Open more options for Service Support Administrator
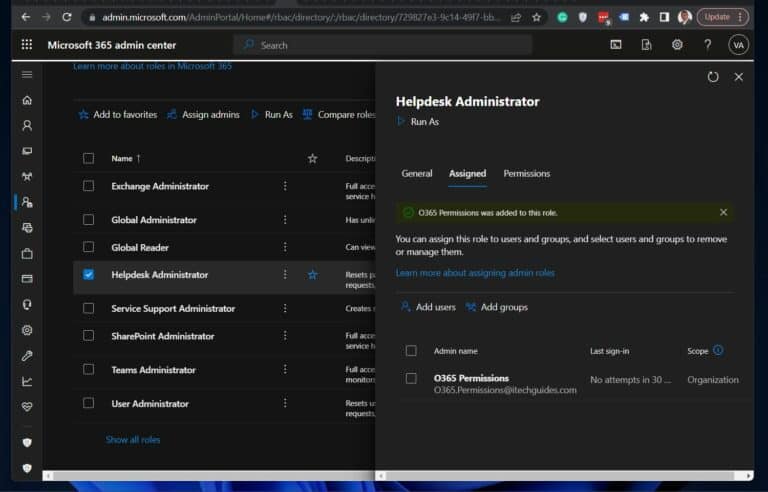The width and height of the screenshot is (768, 492). [x=285, y=308]
